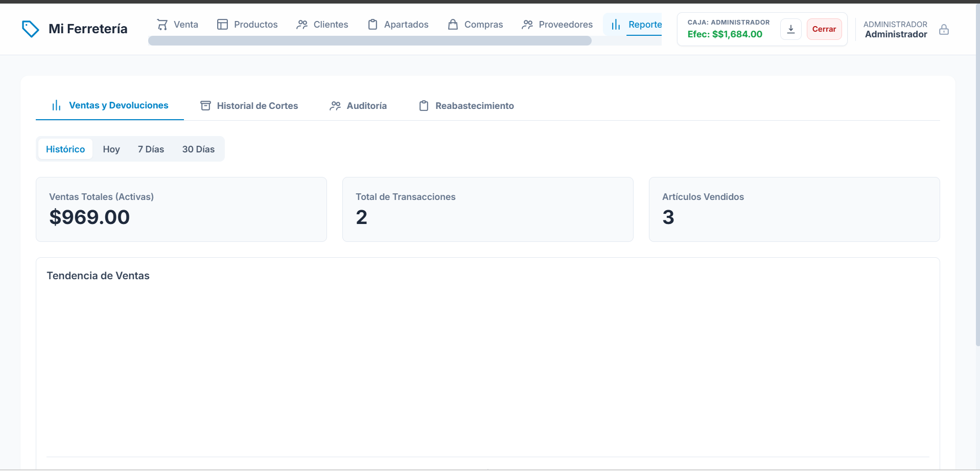Click the Mi Ferretería tag logo icon

31,29
